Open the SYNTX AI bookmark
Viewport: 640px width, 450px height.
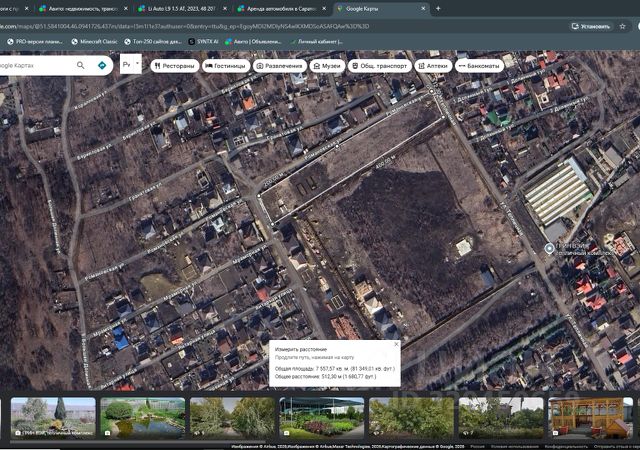click(x=207, y=41)
